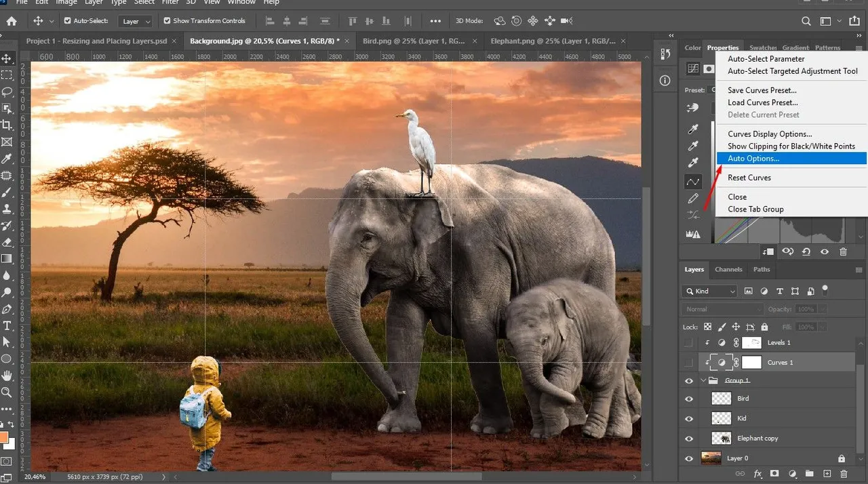Image resolution: width=868 pixels, height=484 pixels.
Task: Choose Curves Display Options...
Action: point(770,134)
